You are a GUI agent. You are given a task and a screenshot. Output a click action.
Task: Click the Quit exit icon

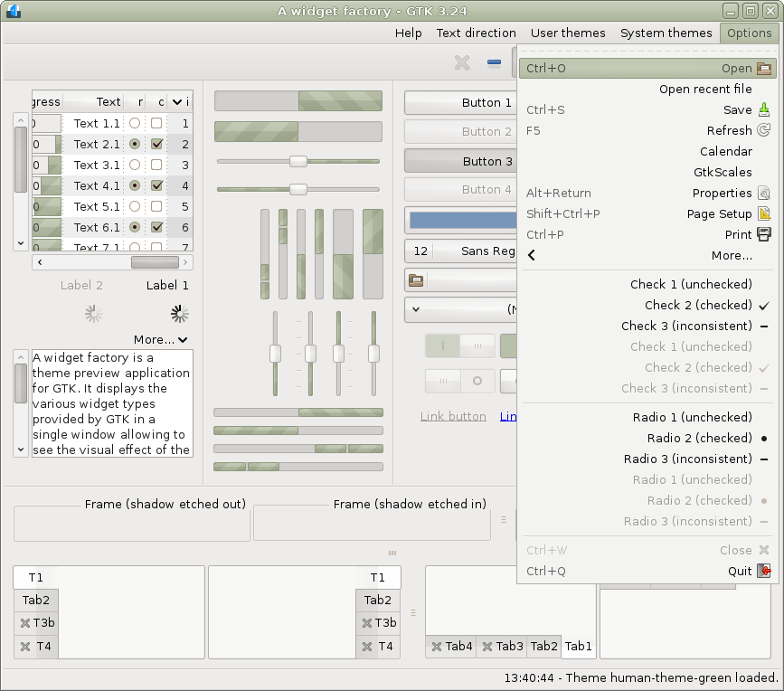point(764,572)
